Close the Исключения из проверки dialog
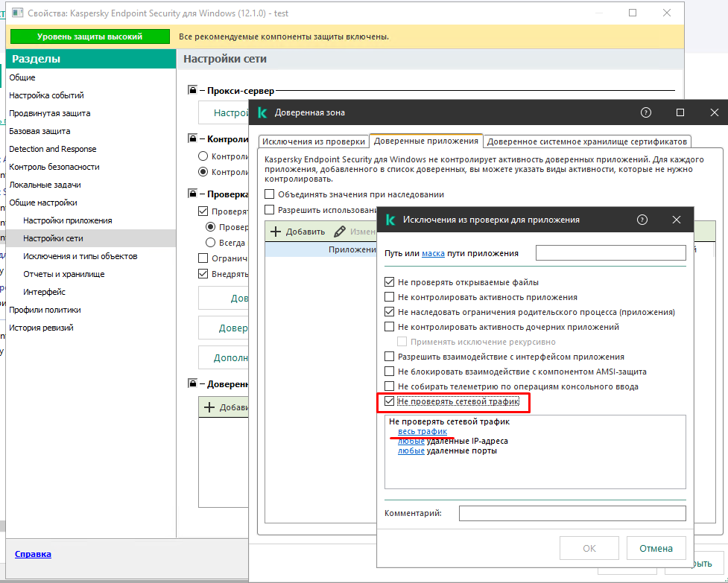Viewport: 728px width, 583px height. (x=677, y=220)
